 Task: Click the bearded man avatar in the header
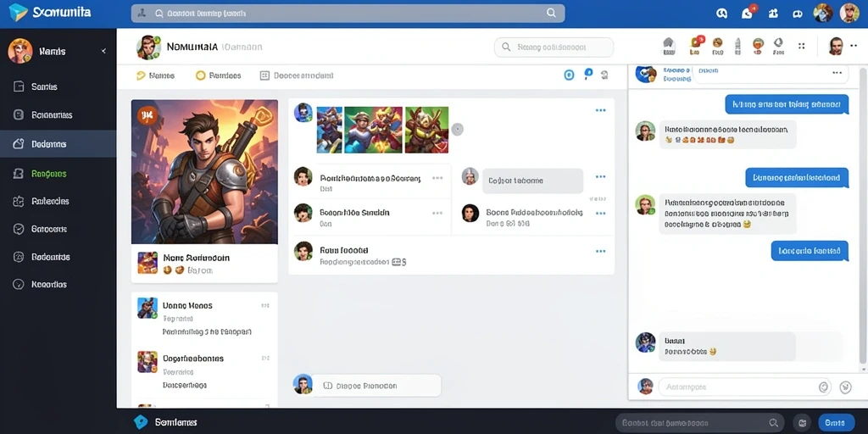click(835, 46)
